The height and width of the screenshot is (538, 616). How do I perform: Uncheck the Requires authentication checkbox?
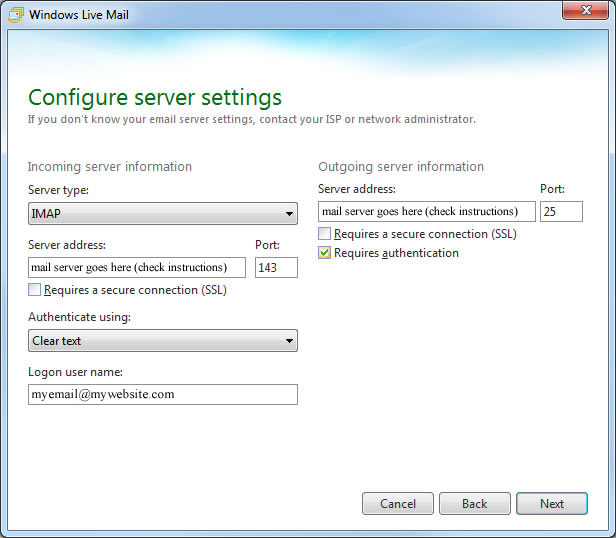tap(325, 254)
